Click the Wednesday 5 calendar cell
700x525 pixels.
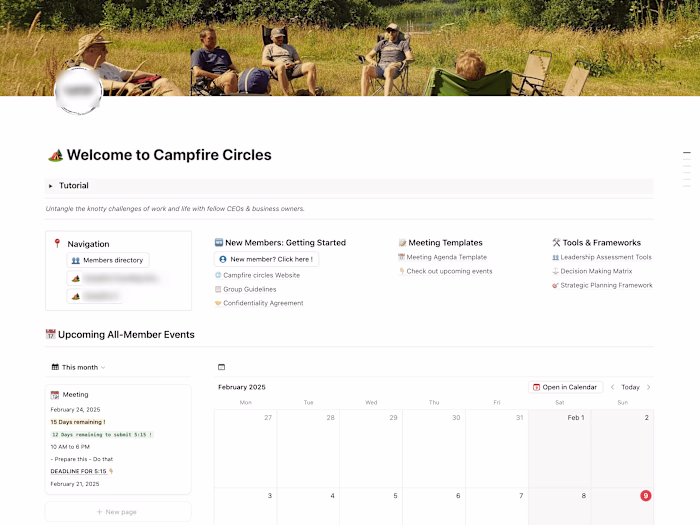(x=371, y=506)
